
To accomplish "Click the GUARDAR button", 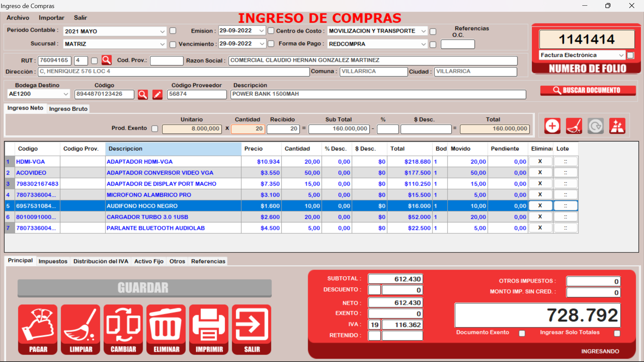I will tap(145, 288).
